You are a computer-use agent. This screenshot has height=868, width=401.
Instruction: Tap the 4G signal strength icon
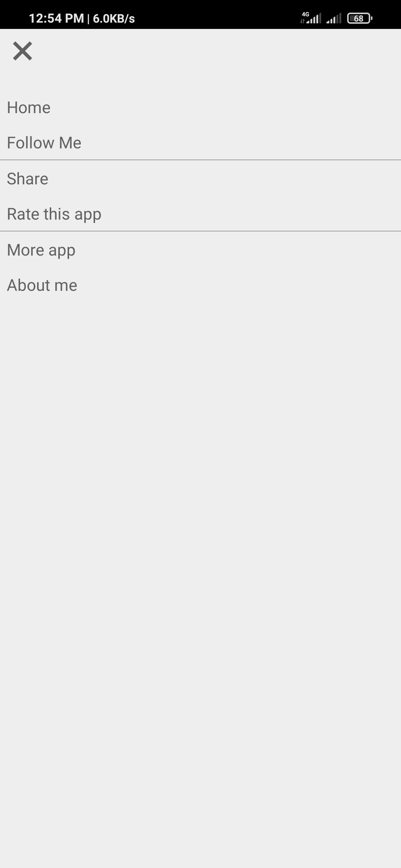pos(310,18)
